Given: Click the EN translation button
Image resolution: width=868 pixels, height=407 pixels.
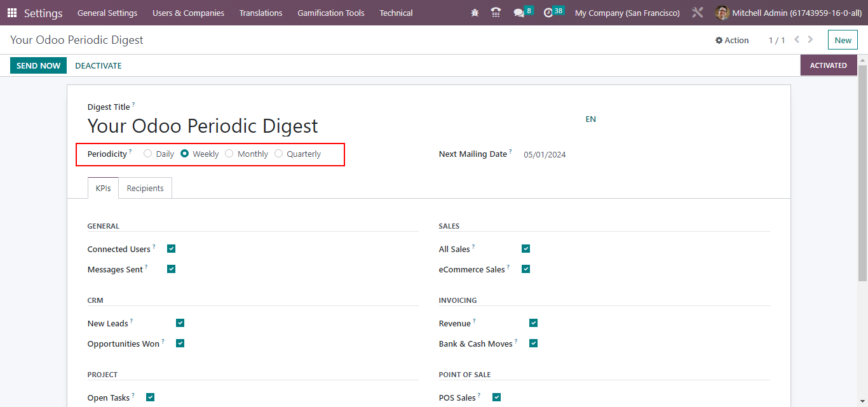Looking at the screenshot, I should click(x=591, y=119).
